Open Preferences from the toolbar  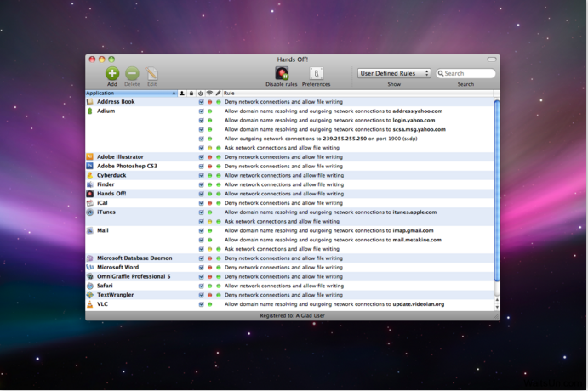317,73
